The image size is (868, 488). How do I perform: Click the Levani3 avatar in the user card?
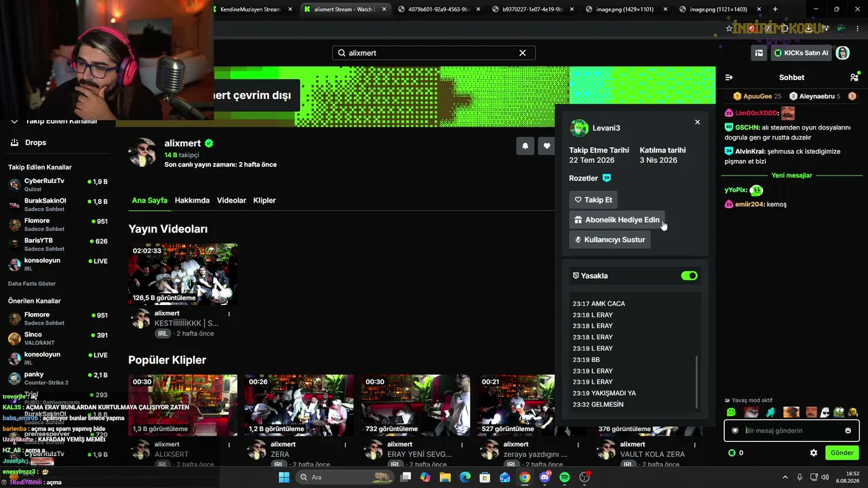(579, 128)
